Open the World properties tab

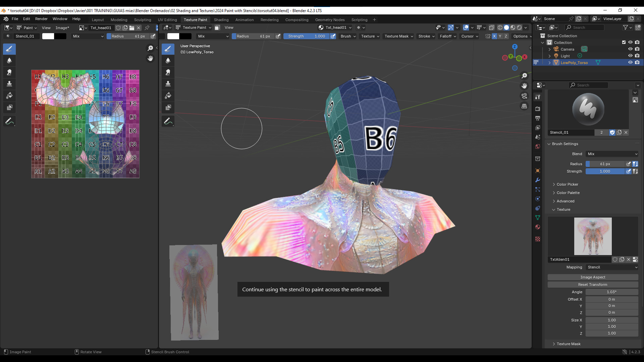538,146
